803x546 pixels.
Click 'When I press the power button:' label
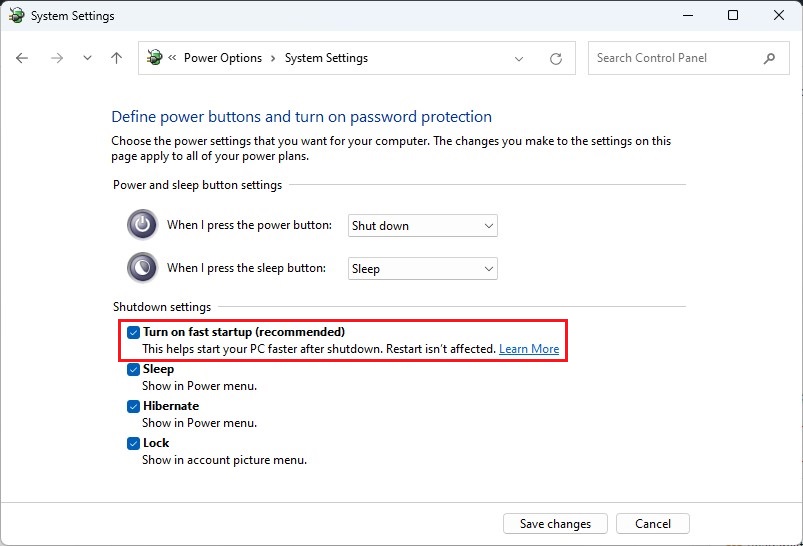(x=249, y=225)
